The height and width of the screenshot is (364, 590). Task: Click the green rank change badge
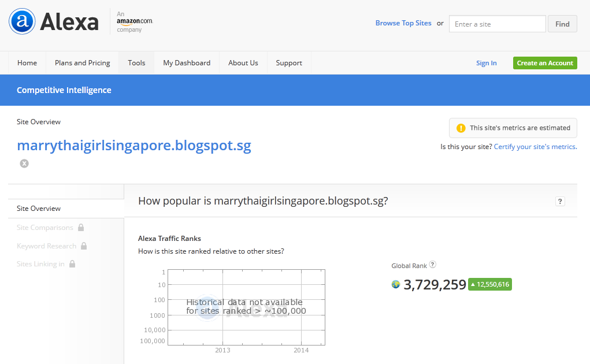(x=490, y=284)
